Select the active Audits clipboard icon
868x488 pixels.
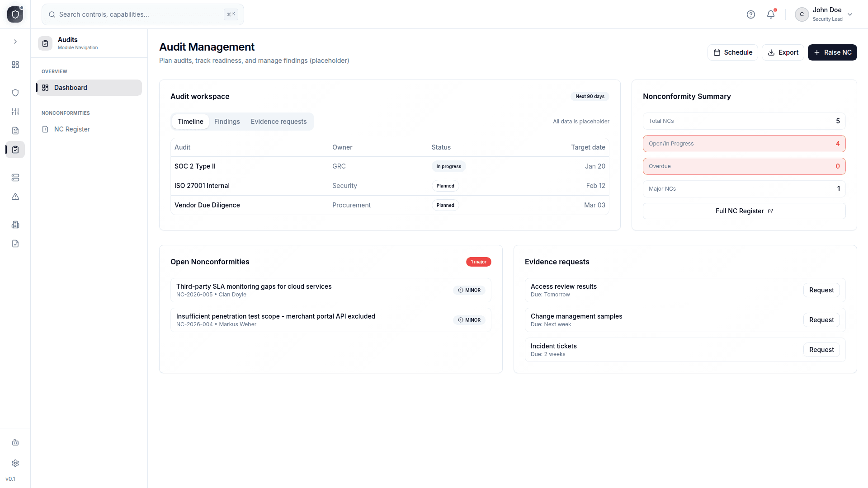click(x=15, y=150)
